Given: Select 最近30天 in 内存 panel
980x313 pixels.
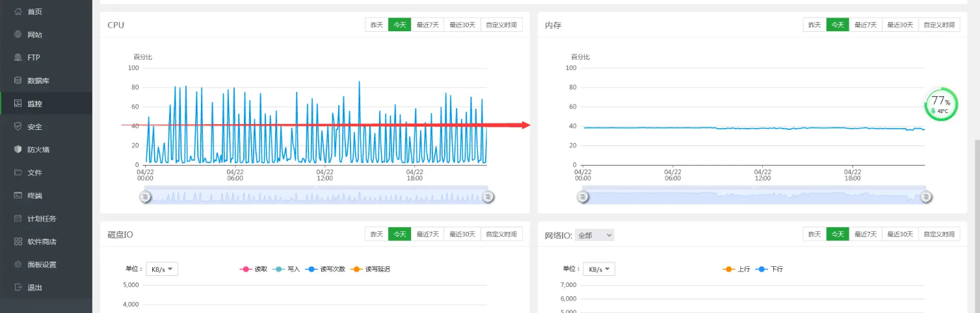Looking at the screenshot, I should (900, 25).
